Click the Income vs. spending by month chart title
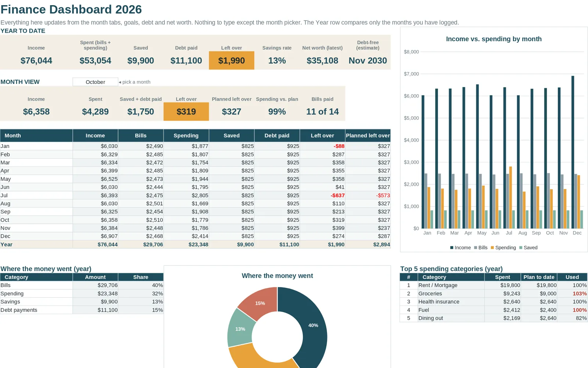588x368 pixels. [494, 39]
